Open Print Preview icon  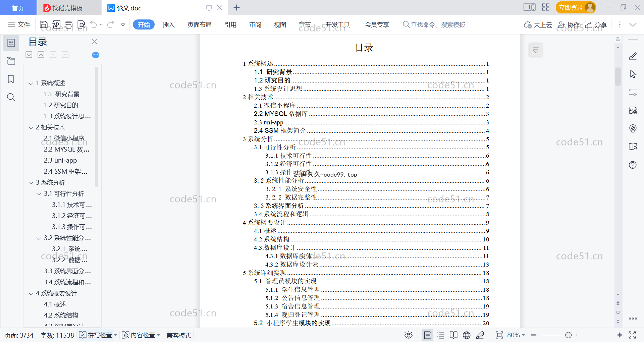point(81,24)
